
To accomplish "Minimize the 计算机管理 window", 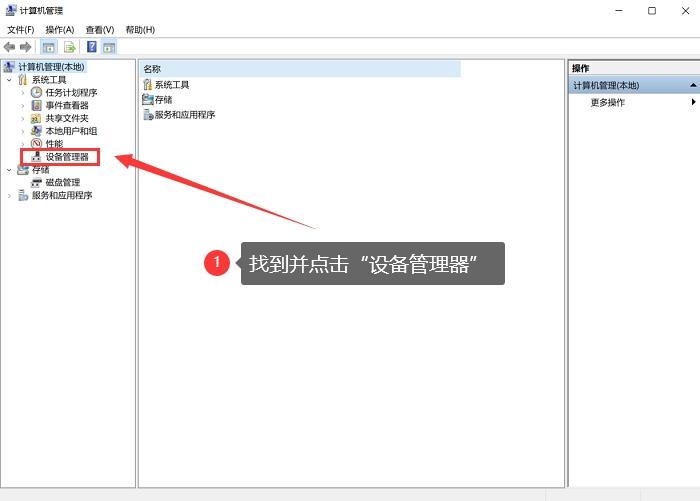I will [x=619, y=10].
